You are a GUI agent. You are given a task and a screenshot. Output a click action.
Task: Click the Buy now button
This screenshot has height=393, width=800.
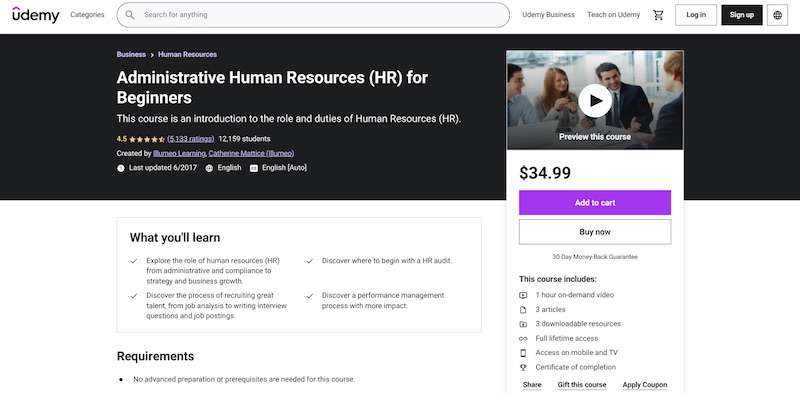pyautogui.click(x=595, y=232)
